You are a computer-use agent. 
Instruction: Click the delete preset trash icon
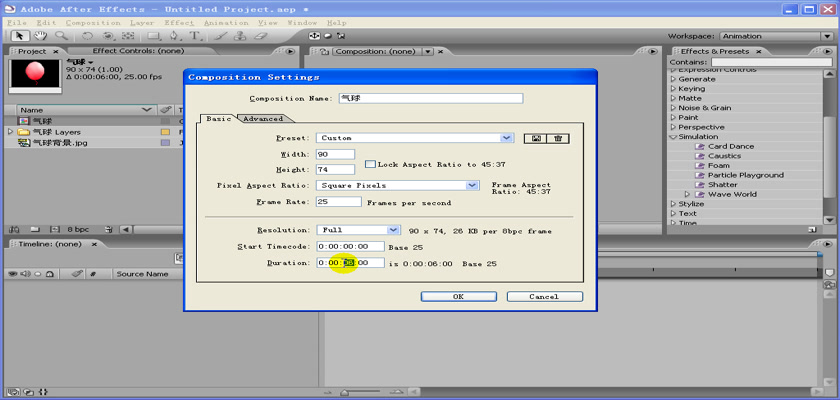click(558, 138)
